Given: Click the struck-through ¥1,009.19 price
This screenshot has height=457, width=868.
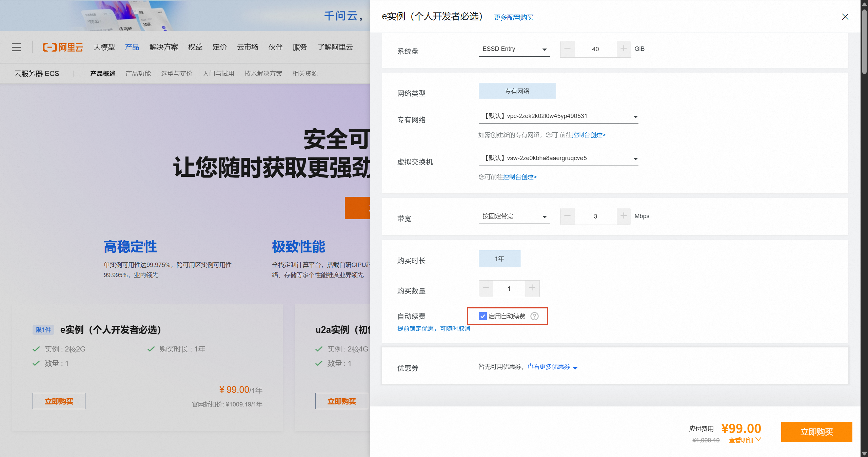Looking at the screenshot, I should pyautogui.click(x=706, y=440).
